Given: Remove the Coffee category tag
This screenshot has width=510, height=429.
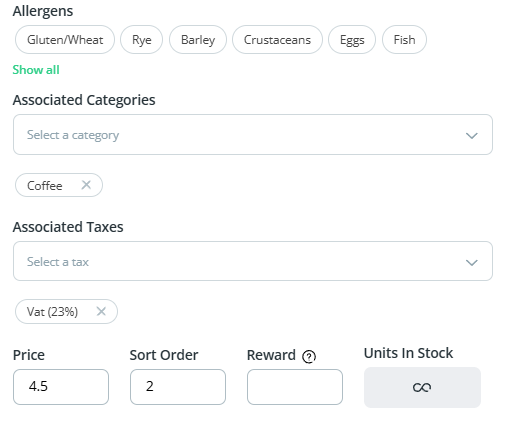Looking at the screenshot, I should [86, 185].
